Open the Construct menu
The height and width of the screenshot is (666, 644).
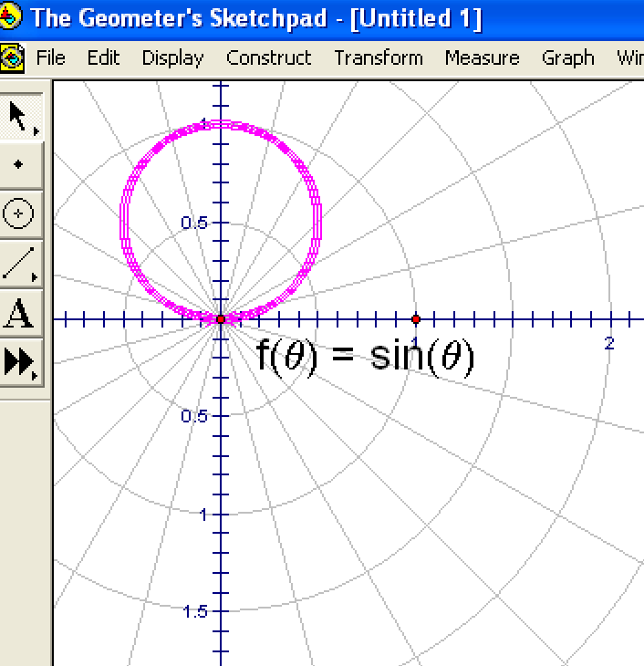268,57
